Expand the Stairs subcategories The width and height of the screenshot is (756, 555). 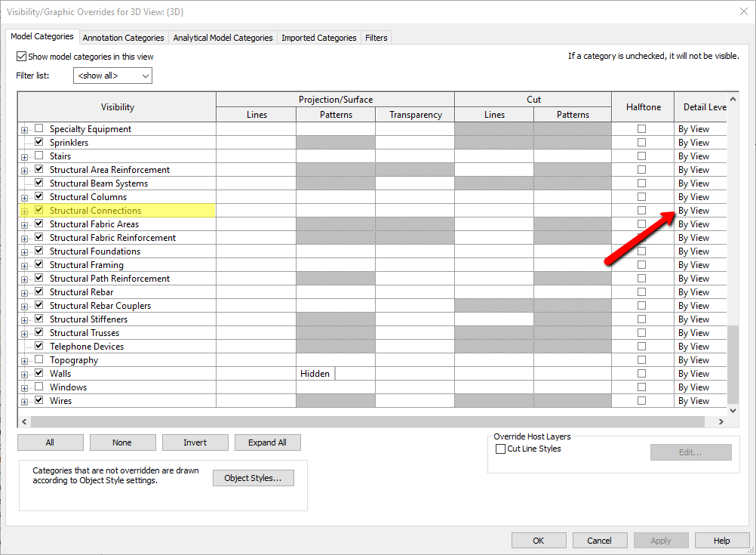tap(24, 157)
